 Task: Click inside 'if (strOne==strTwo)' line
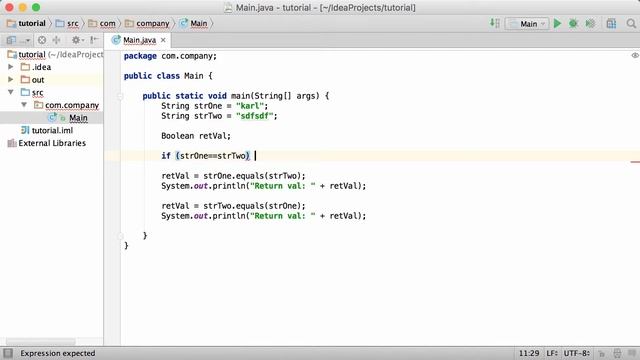pos(205,156)
